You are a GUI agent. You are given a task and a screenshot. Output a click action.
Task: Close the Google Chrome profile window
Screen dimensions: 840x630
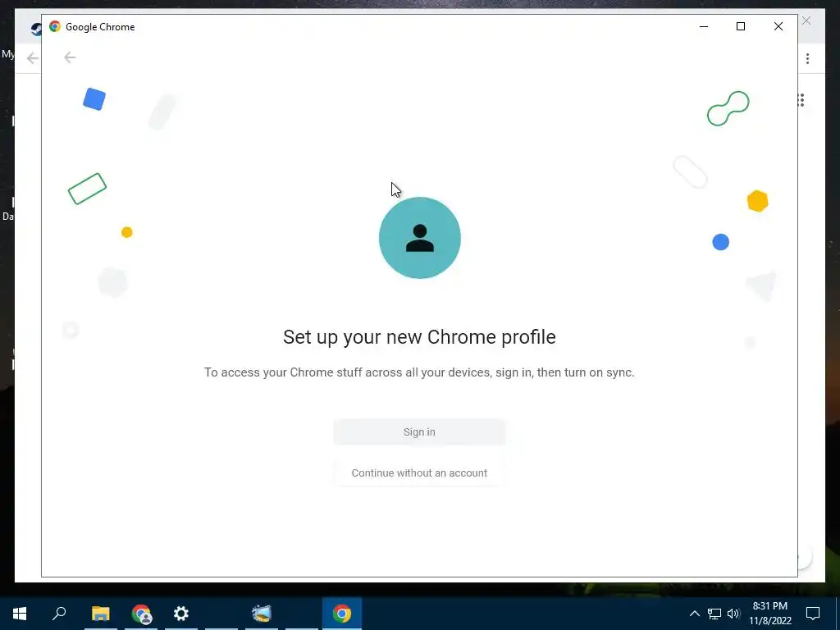[x=778, y=26]
